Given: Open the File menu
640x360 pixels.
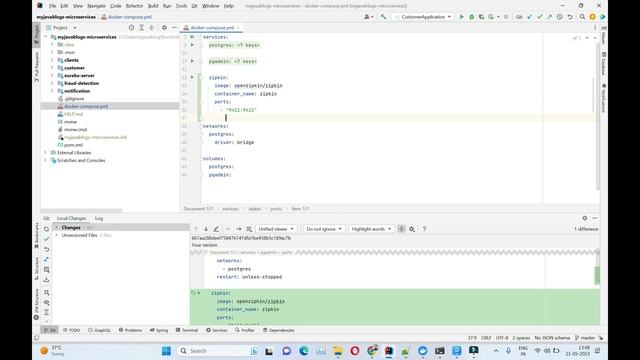Looking at the screenshot, I should click(53, 6).
